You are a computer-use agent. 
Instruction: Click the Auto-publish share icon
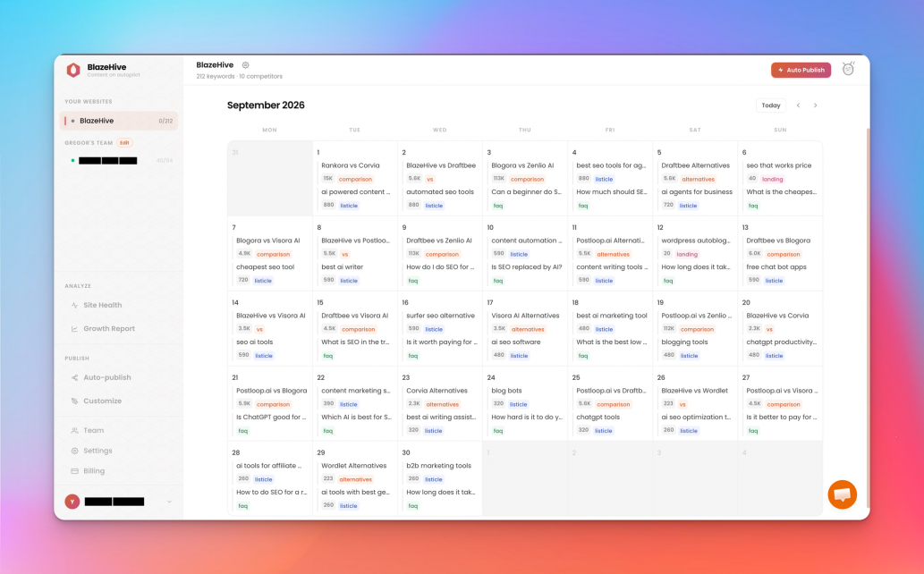coord(75,378)
